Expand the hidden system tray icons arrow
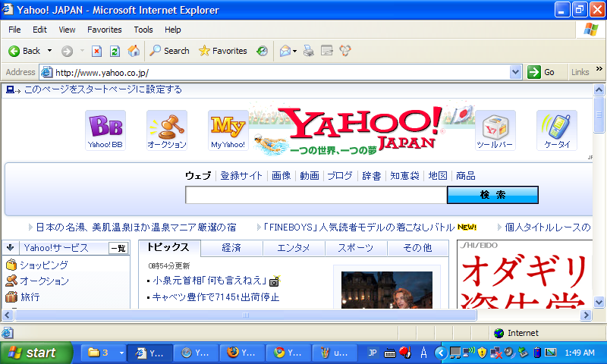607x364 pixels. [x=440, y=353]
